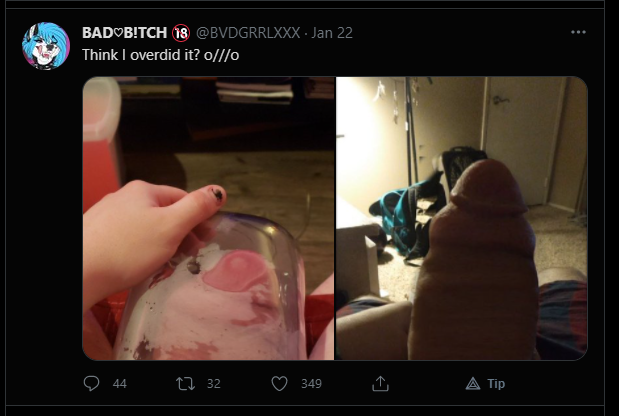Open the Jan 22 timestamp link
The width and height of the screenshot is (619, 416).
pyautogui.click(x=332, y=33)
